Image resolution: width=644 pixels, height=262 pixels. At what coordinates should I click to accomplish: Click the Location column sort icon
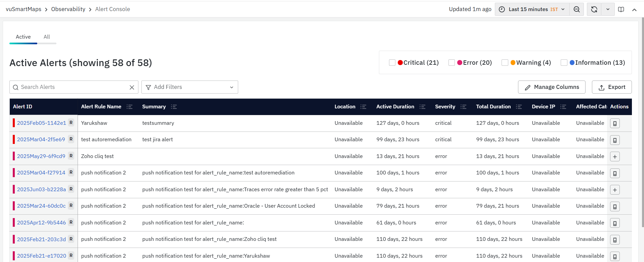tap(363, 107)
